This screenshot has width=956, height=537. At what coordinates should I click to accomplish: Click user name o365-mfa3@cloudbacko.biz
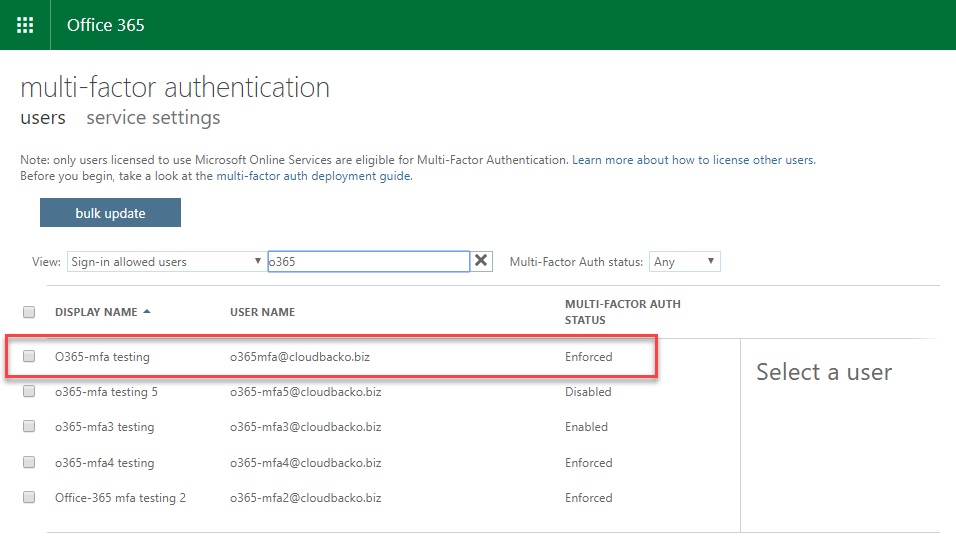click(x=305, y=427)
